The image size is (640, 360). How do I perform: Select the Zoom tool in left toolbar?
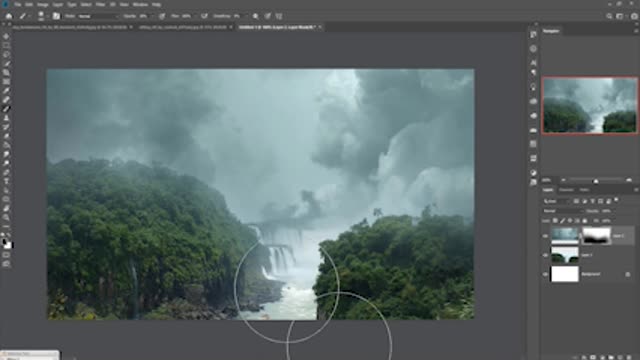click(x=6, y=218)
